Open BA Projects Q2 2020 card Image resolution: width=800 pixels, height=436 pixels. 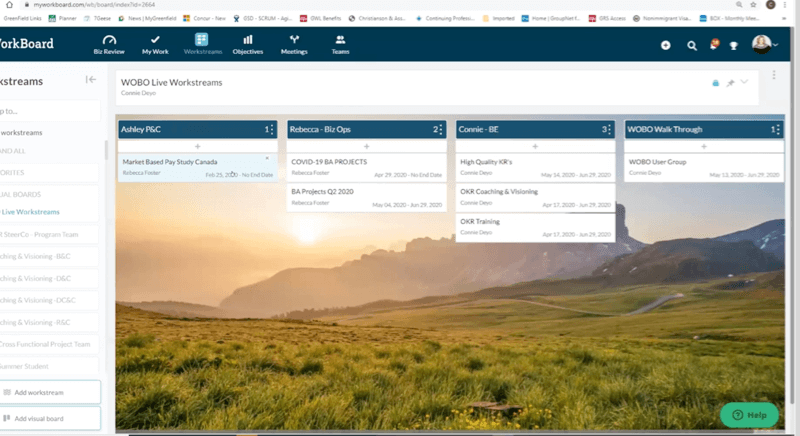[x=366, y=197]
